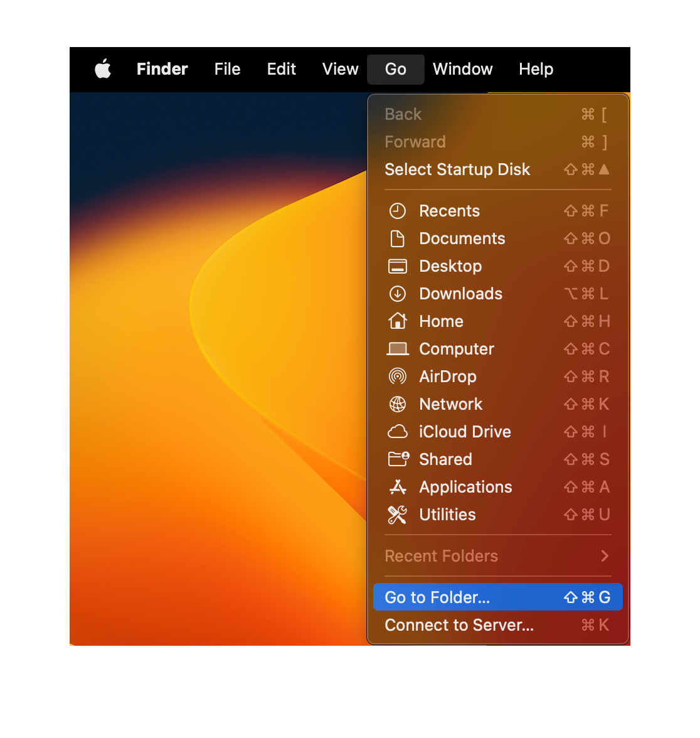This screenshot has height=738, width=700.
Task: Click the ⌥⌘L shortcut beside Downloads
Action: coord(586,294)
